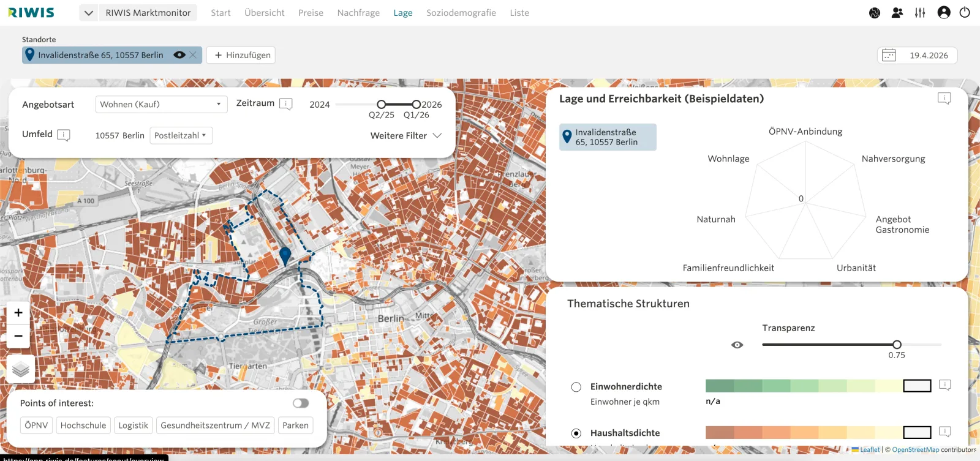
Task: Open info icon of Lage und Erreichbarkeit
Action: (944, 99)
